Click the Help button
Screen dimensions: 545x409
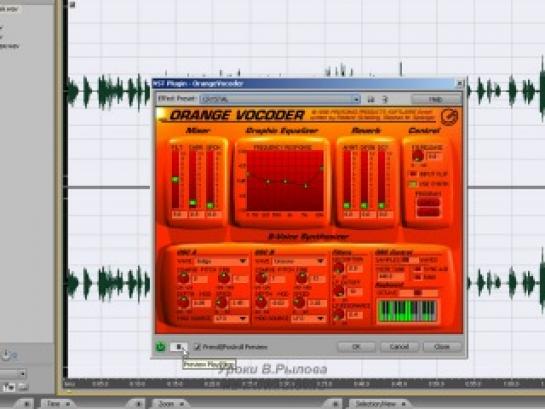coord(436,99)
